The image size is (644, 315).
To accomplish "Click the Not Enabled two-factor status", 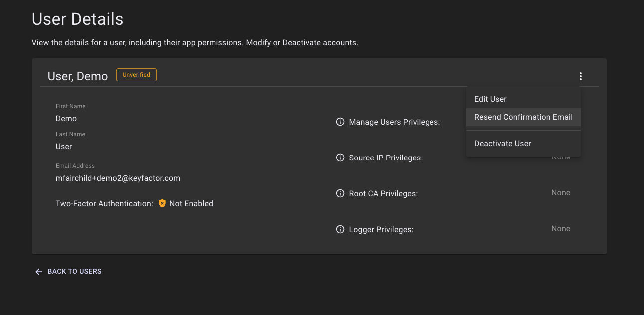I will 191,203.
